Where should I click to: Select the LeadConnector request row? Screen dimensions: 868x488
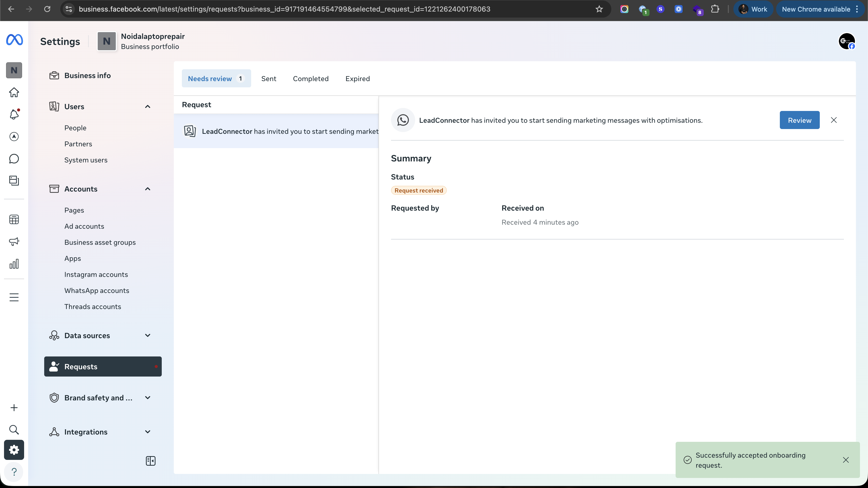pyautogui.click(x=280, y=131)
